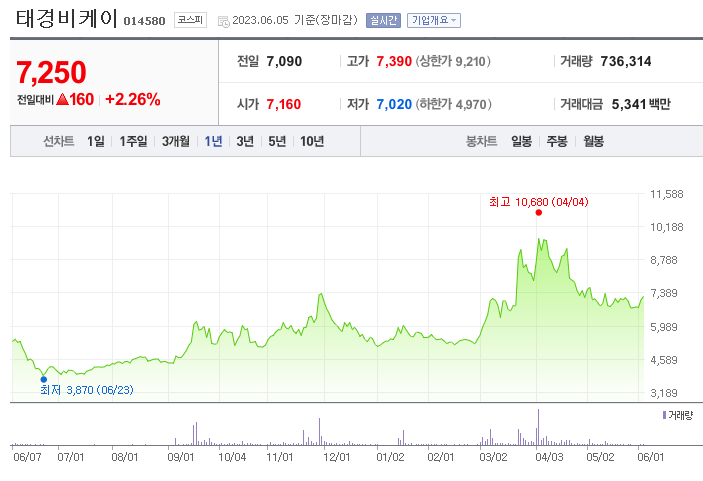Viewport: 703px width, 481px height.
Task: Select the 3개월 line chart period
Action: pos(175,142)
